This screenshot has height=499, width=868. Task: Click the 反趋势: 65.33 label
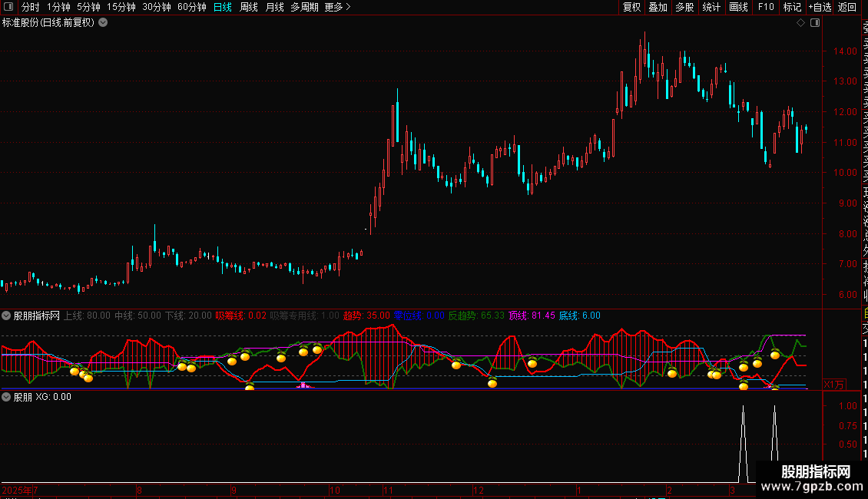click(476, 316)
